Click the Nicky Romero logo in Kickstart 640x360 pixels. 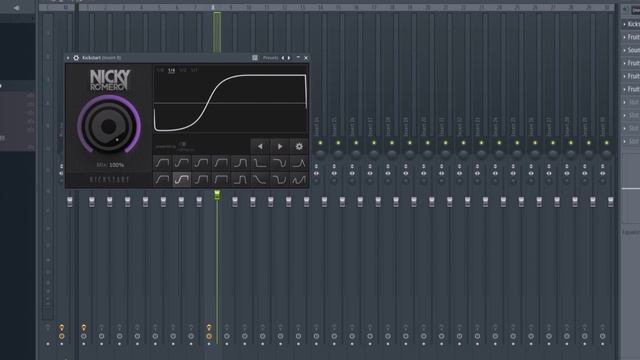tap(109, 80)
